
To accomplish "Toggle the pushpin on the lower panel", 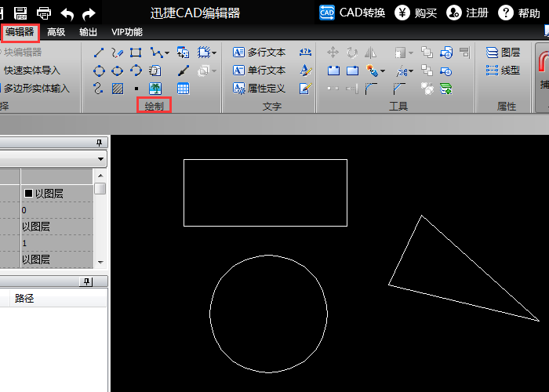I will pos(86,281).
